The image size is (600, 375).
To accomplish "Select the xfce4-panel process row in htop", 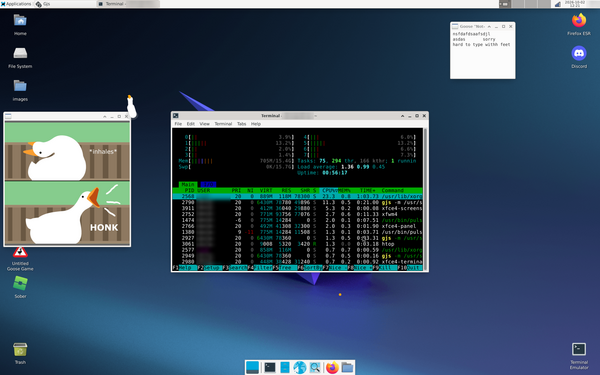I will pos(297,226).
